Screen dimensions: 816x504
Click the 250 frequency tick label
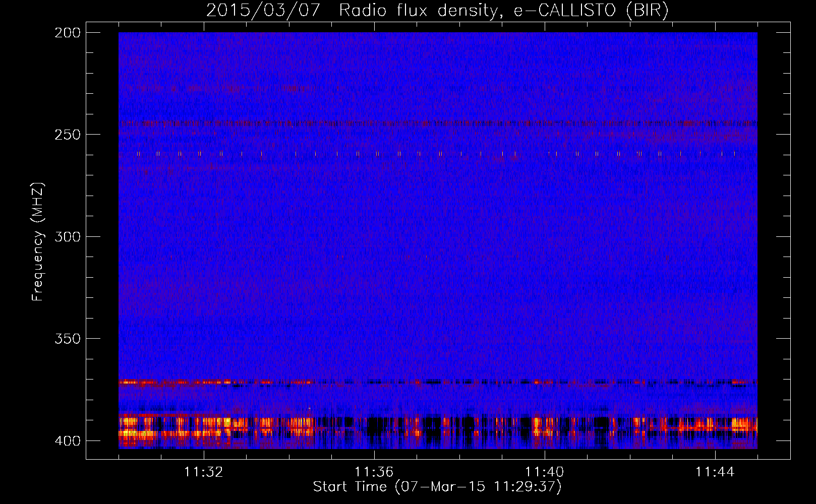click(67, 135)
